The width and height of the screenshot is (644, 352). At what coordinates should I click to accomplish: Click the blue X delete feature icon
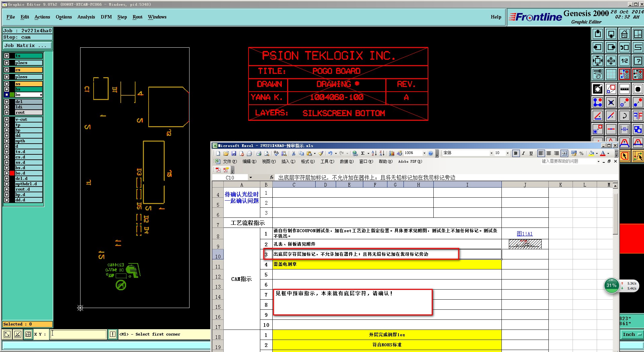click(x=611, y=102)
